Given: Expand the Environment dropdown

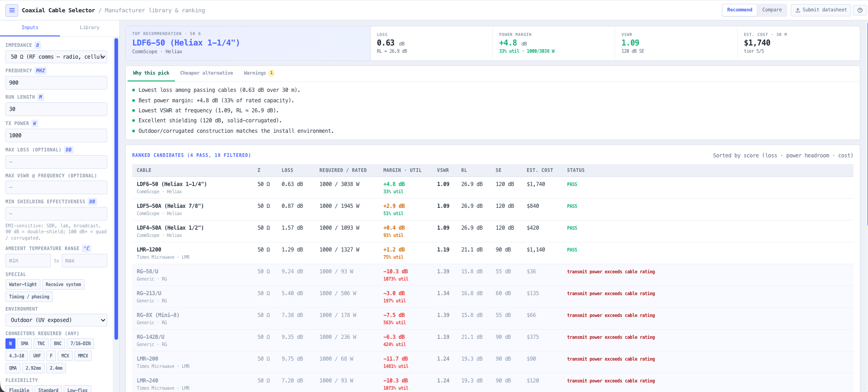Looking at the screenshot, I should coord(56,320).
